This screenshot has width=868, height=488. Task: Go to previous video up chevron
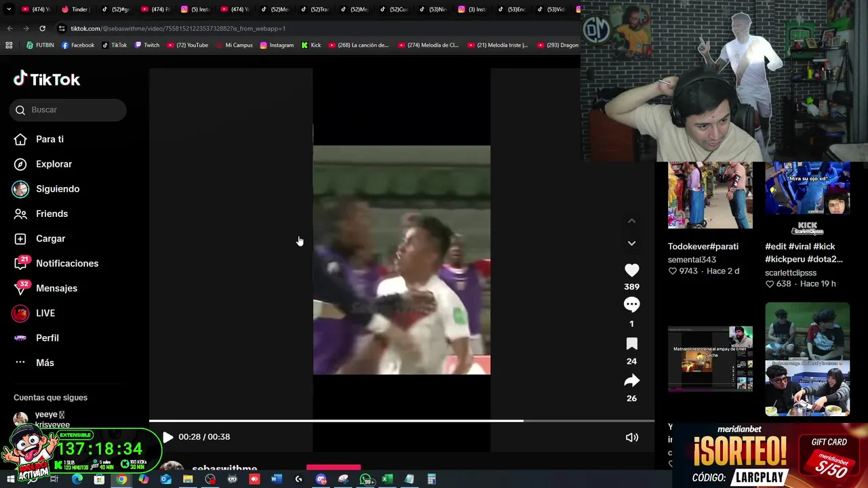tap(631, 221)
